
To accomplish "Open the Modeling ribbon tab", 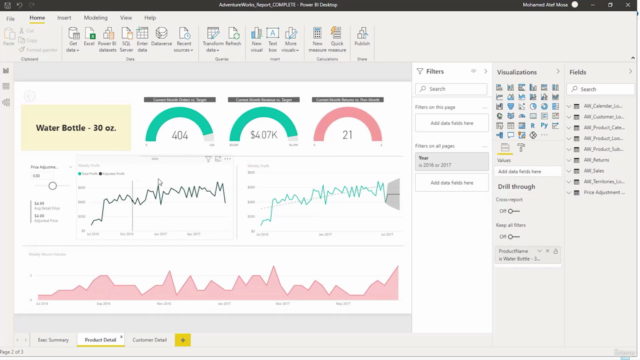I will 96,18.
